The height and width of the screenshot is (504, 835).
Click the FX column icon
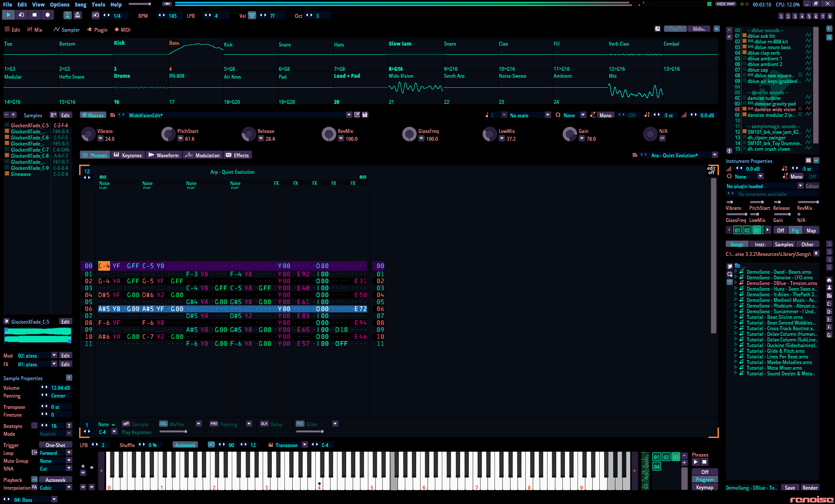(300, 424)
